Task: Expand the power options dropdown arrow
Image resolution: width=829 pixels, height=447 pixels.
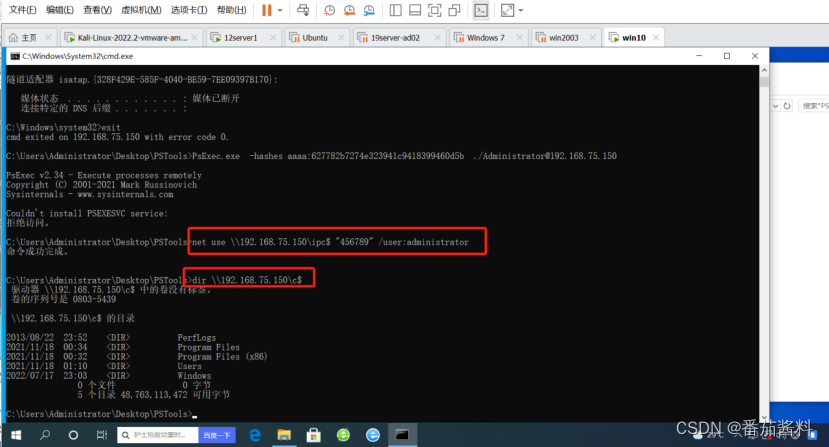Action: (x=280, y=10)
